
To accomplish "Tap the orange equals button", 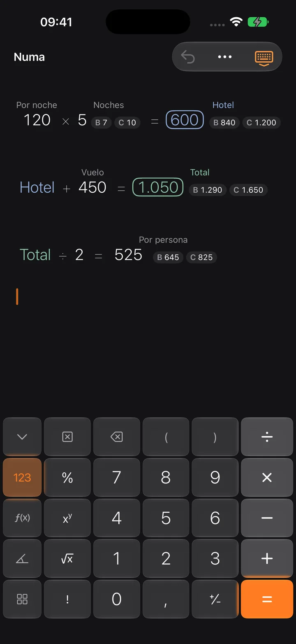I will 267,599.
